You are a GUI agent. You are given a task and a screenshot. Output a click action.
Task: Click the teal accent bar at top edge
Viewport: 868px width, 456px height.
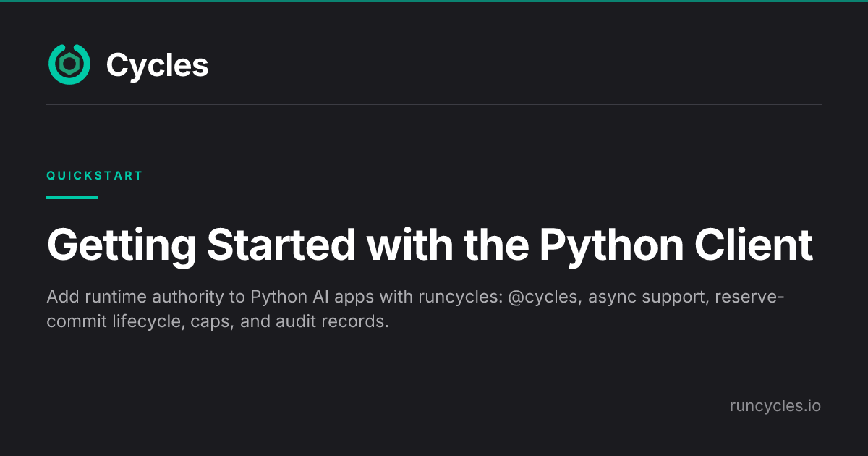434,1
